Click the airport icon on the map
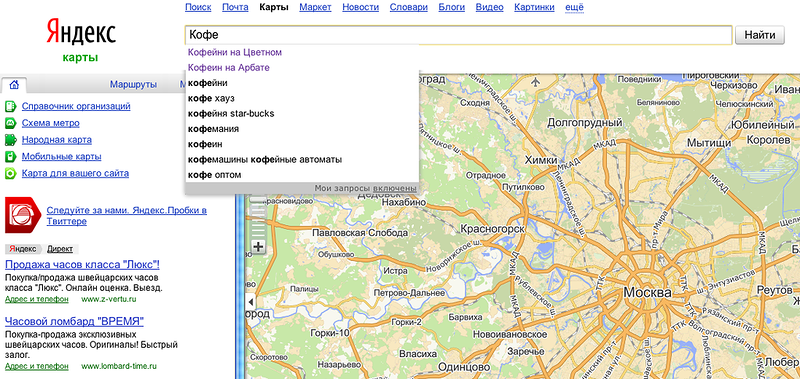 click(x=535, y=82)
